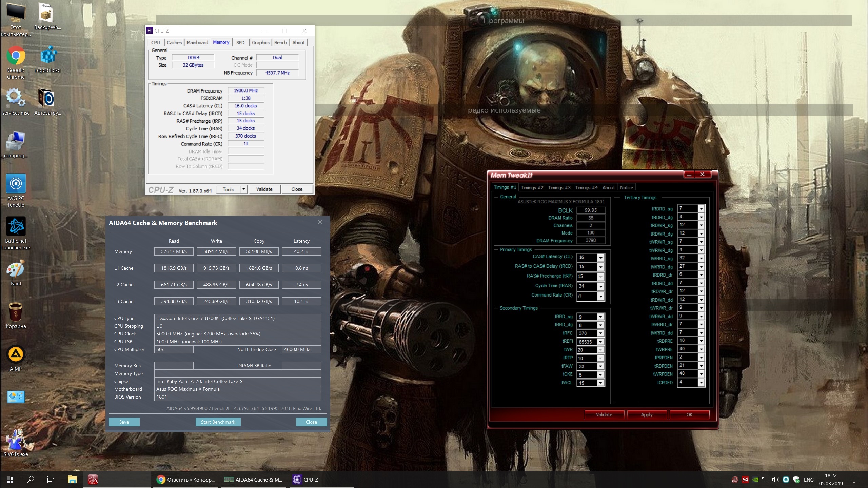Switch to the SPD tab in CPU-Z
The height and width of the screenshot is (488, 868).
pyautogui.click(x=240, y=43)
